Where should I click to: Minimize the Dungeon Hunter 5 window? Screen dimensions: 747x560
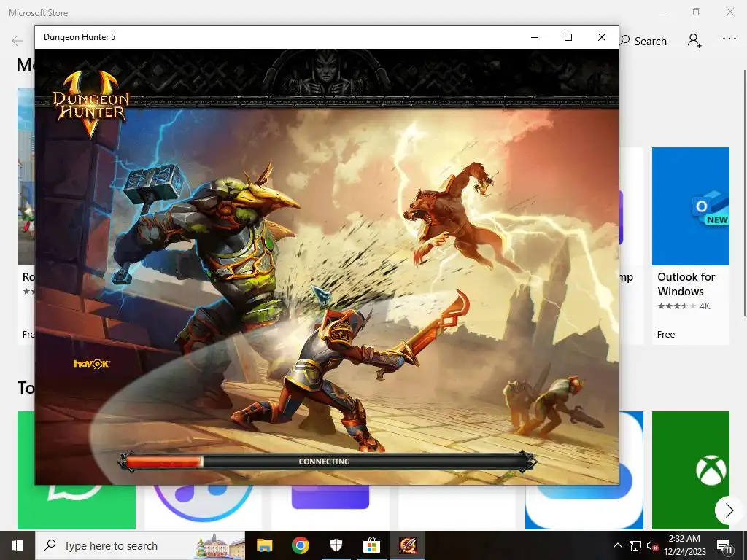[535, 37]
